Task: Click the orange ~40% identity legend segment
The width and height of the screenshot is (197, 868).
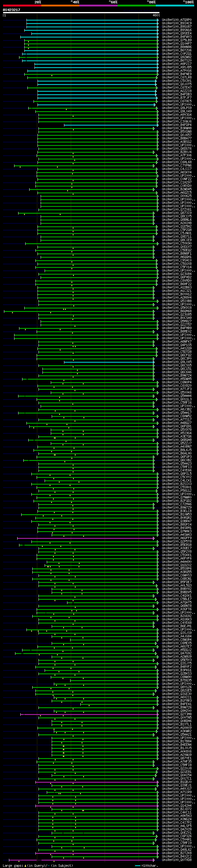Action: [60, 6]
